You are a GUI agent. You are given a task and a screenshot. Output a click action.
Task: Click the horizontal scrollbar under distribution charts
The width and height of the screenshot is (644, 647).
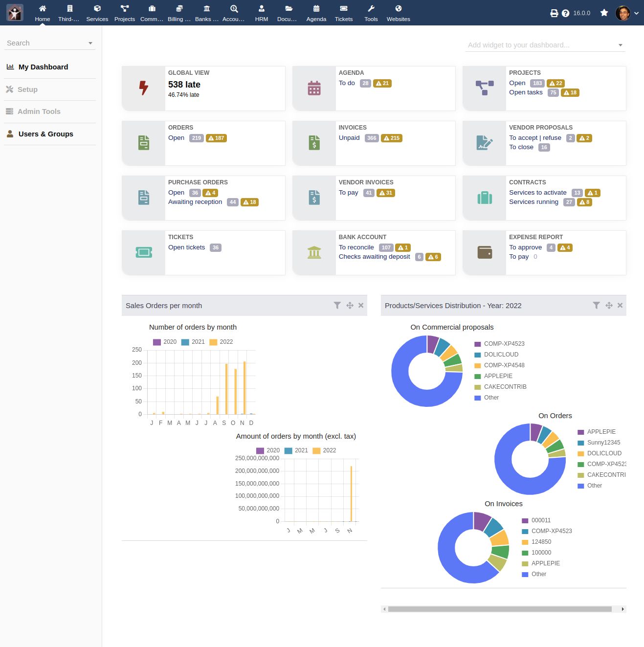tap(500, 609)
